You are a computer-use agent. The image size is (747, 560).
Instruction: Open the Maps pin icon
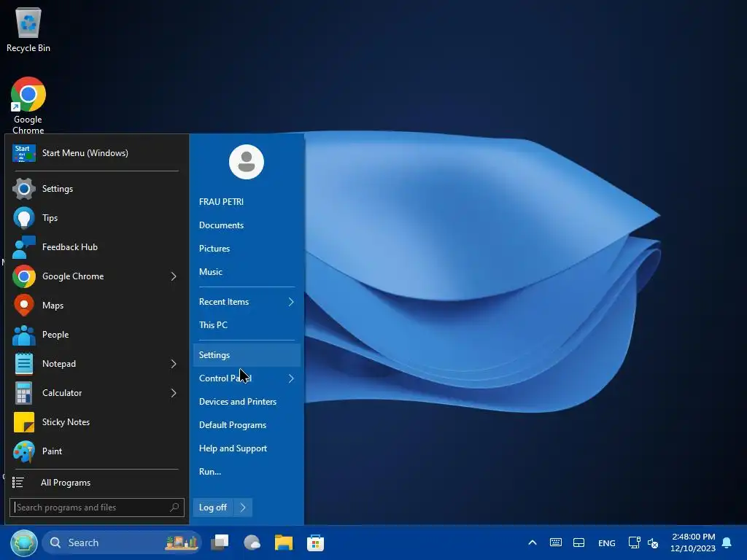coord(24,306)
